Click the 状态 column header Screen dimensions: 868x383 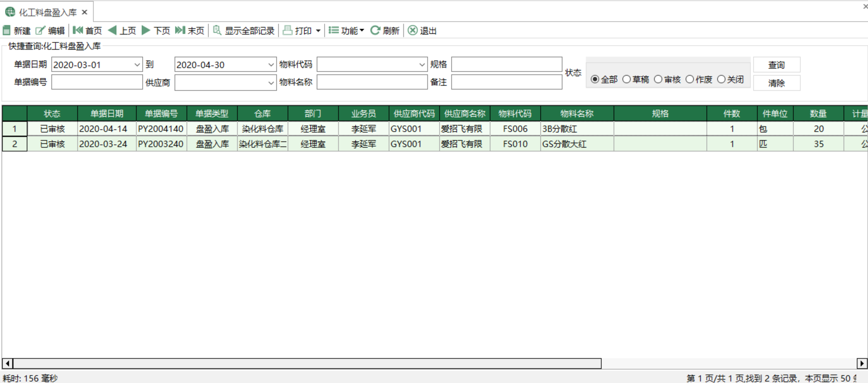[52, 114]
